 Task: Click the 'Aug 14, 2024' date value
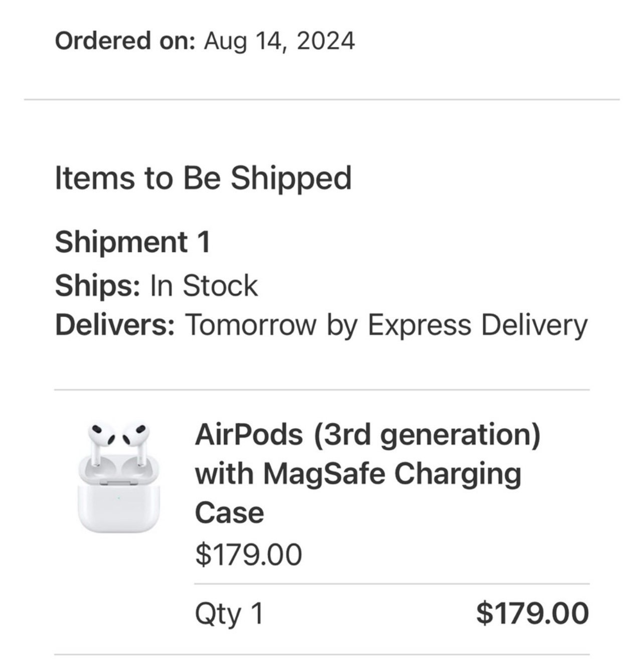pos(279,41)
